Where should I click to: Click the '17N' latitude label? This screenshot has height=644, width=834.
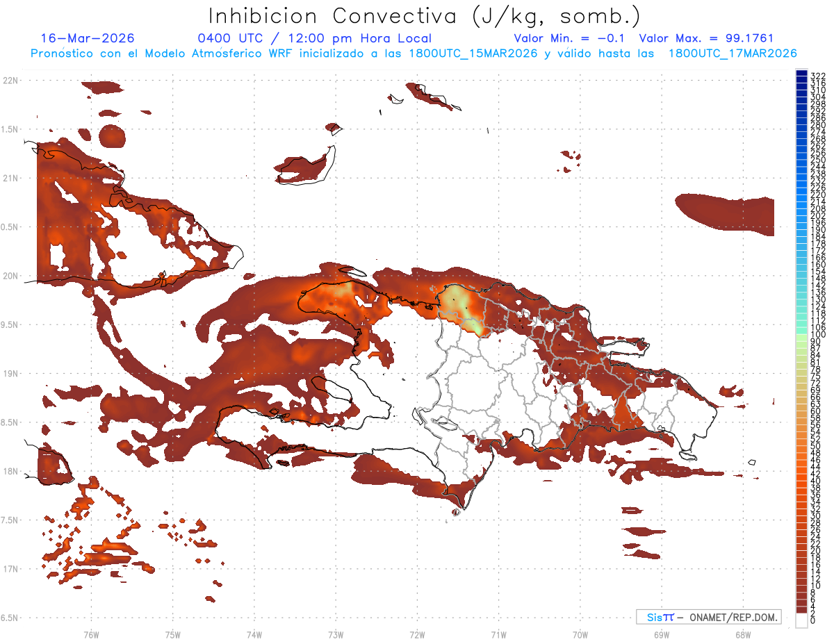10,569
